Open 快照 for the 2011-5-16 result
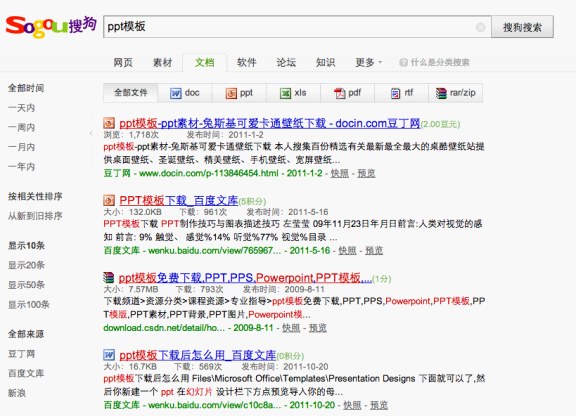The height and width of the screenshot is (417, 577). coord(347,250)
